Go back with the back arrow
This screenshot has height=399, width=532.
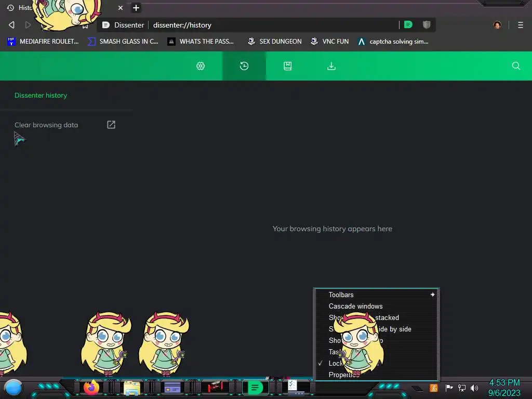point(11,25)
